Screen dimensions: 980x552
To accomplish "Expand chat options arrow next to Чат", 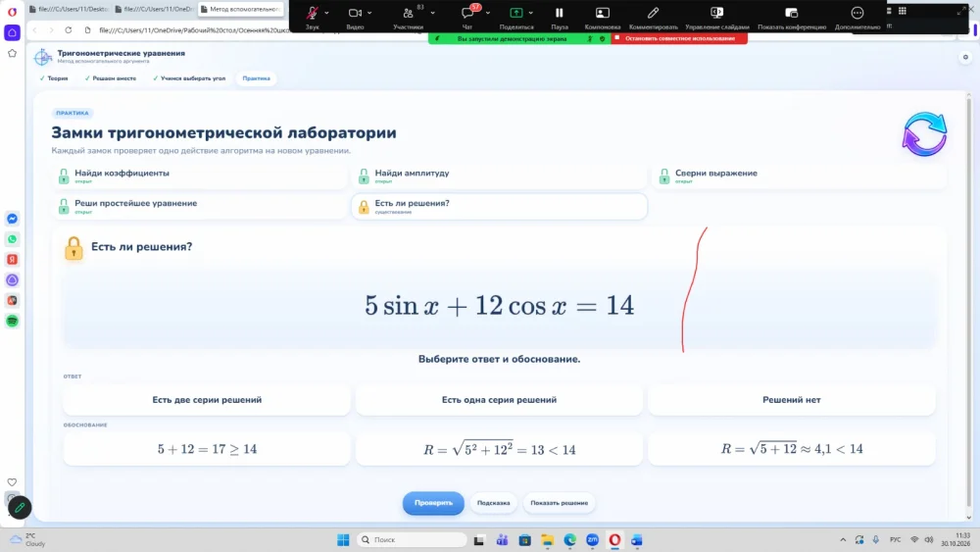I will [487, 13].
